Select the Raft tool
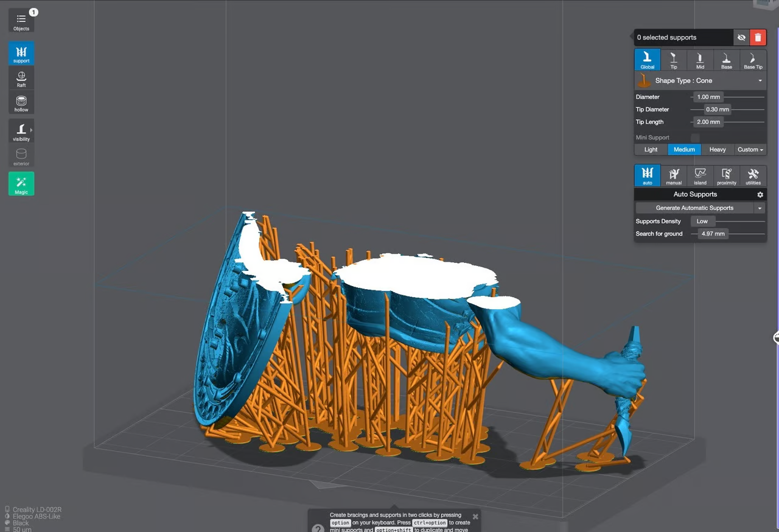The height and width of the screenshot is (532, 779). (21, 79)
